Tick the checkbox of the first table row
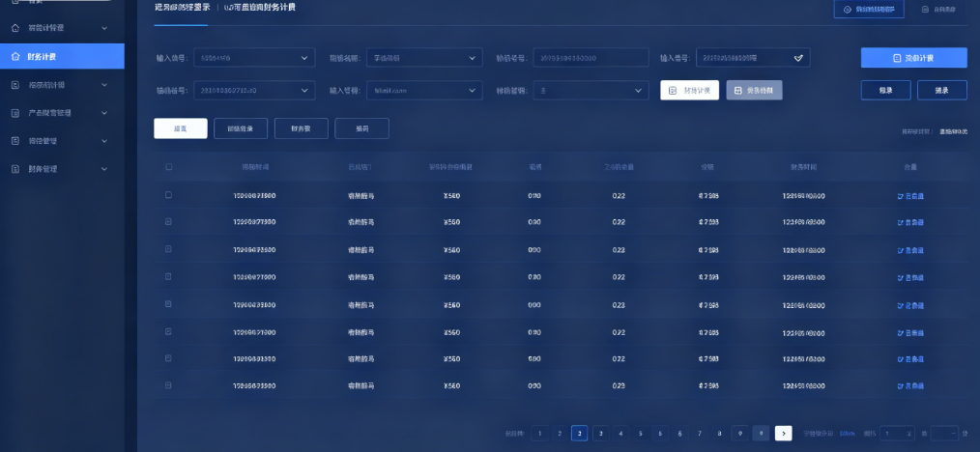980x452 pixels. (169, 195)
